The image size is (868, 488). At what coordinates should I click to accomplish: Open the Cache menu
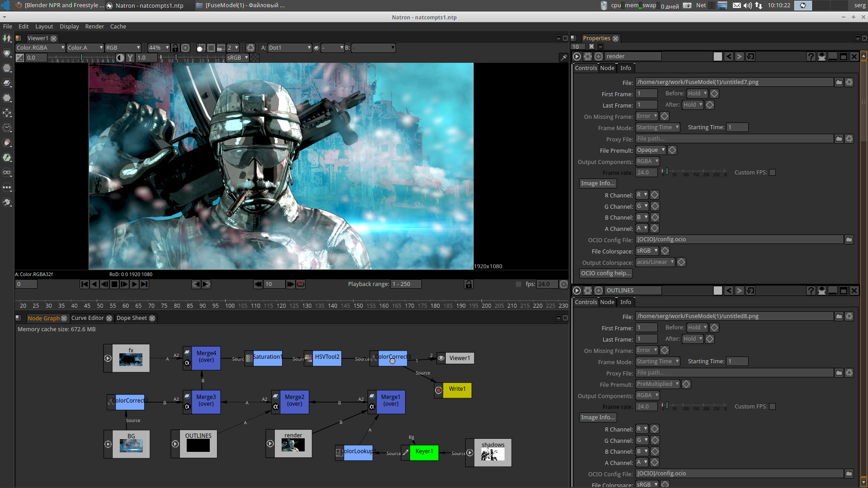[118, 27]
